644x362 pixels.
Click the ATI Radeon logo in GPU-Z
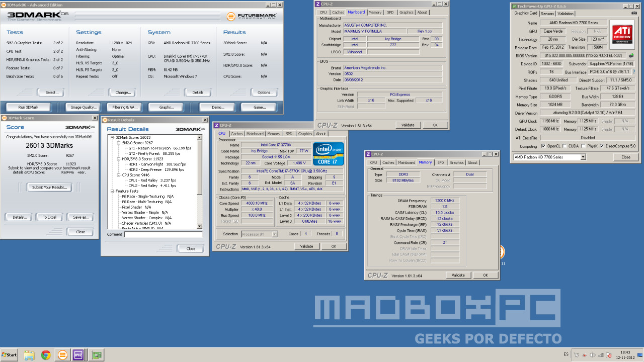point(622,36)
